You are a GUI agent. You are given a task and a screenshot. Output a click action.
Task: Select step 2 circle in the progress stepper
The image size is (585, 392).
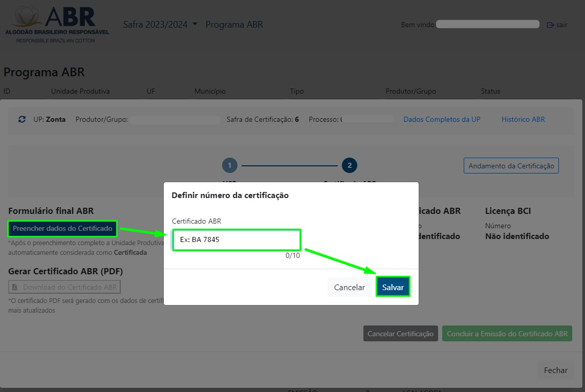tap(350, 165)
